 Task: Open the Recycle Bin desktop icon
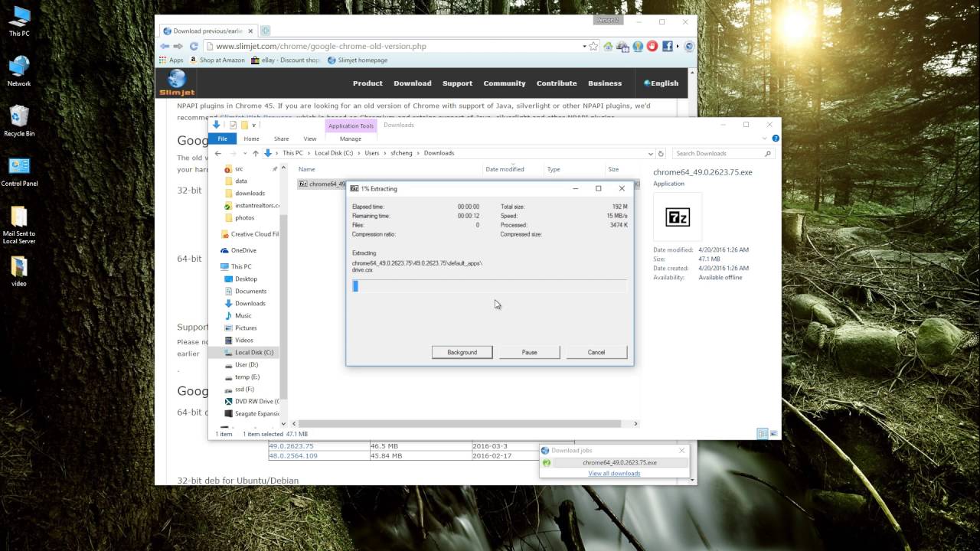[19, 121]
